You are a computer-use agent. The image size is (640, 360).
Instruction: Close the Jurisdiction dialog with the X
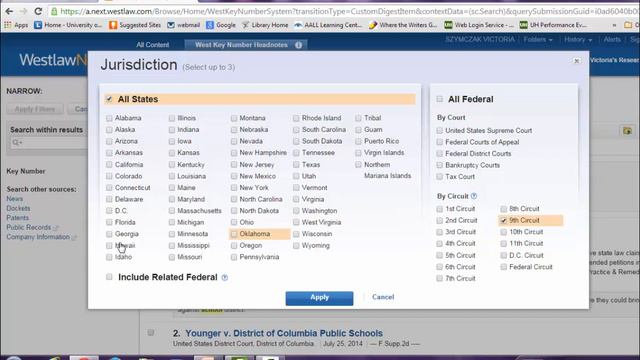click(576, 61)
